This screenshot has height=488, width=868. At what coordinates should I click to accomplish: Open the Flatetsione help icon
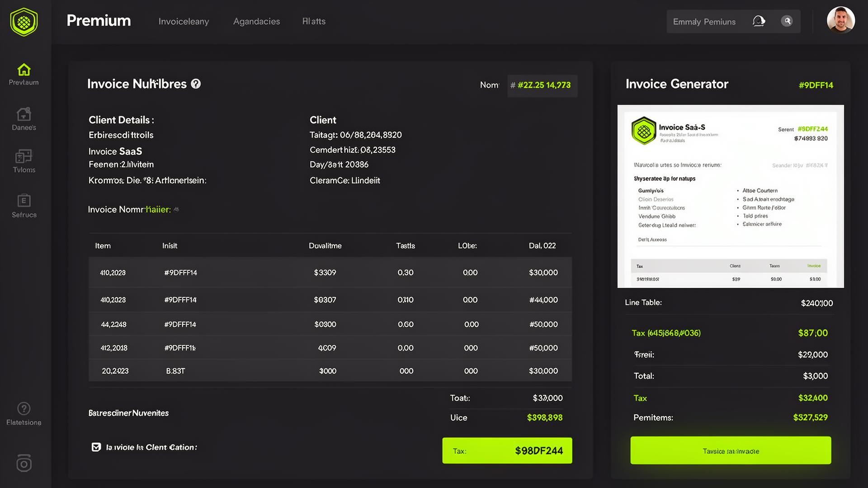tap(24, 408)
